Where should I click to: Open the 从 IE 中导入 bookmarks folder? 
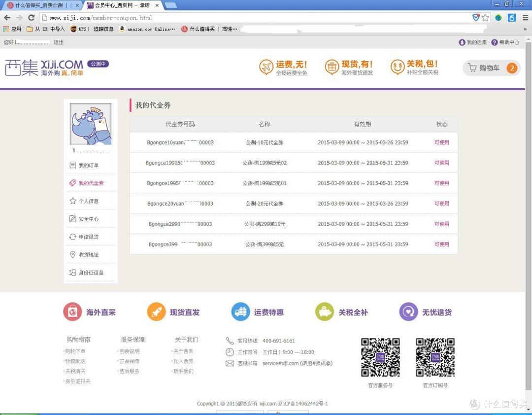(45, 29)
